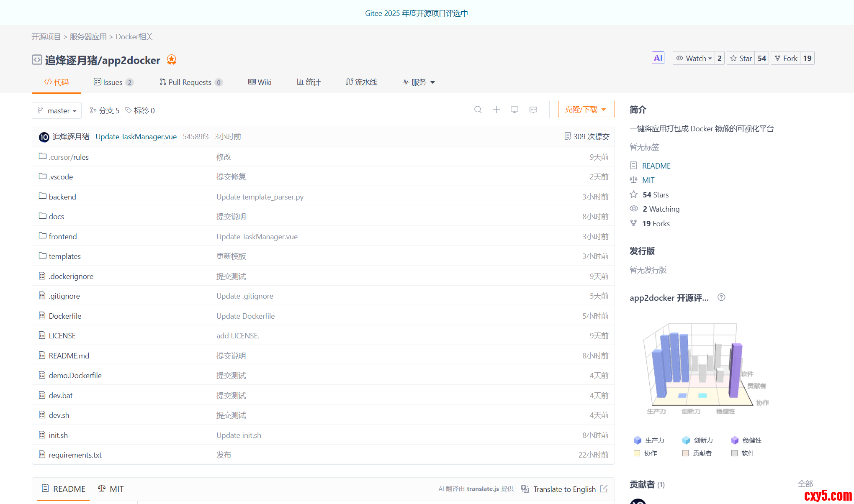Open the Pull Requests tab

pyautogui.click(x=190, y=82)
